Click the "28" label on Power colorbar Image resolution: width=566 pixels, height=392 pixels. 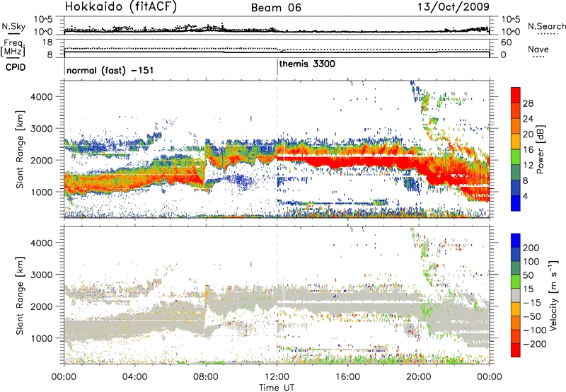tap(528, 103)
